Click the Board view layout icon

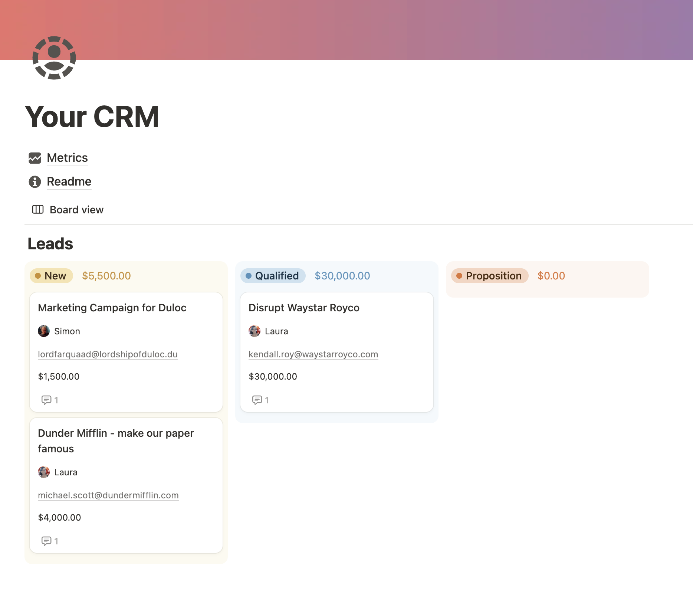37,209
